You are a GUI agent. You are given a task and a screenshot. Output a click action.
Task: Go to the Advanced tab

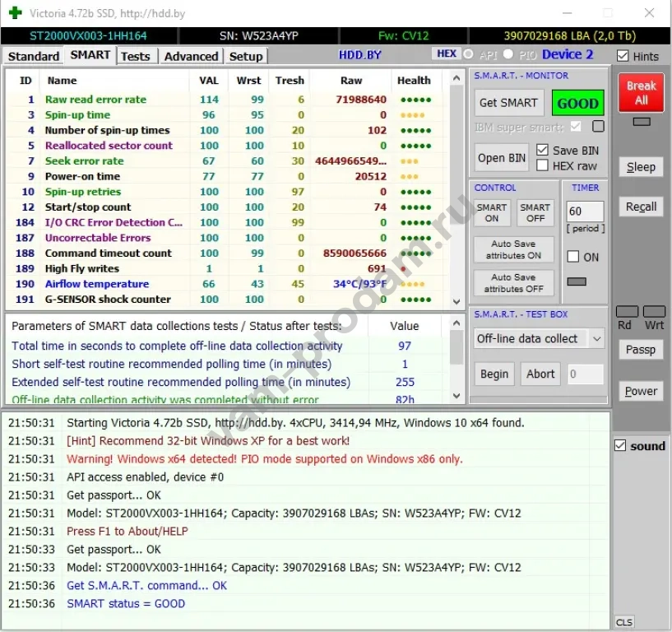tap(191, 57)
